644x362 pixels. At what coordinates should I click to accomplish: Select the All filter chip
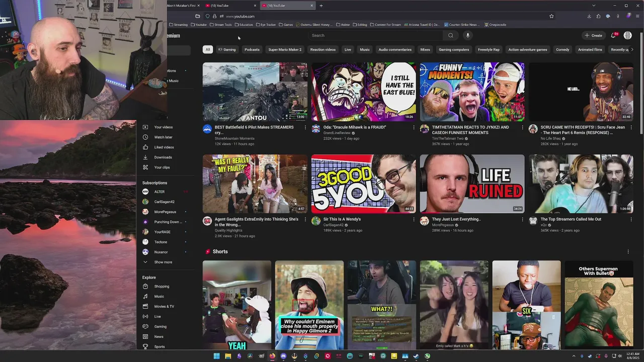[x=207, y=49]
